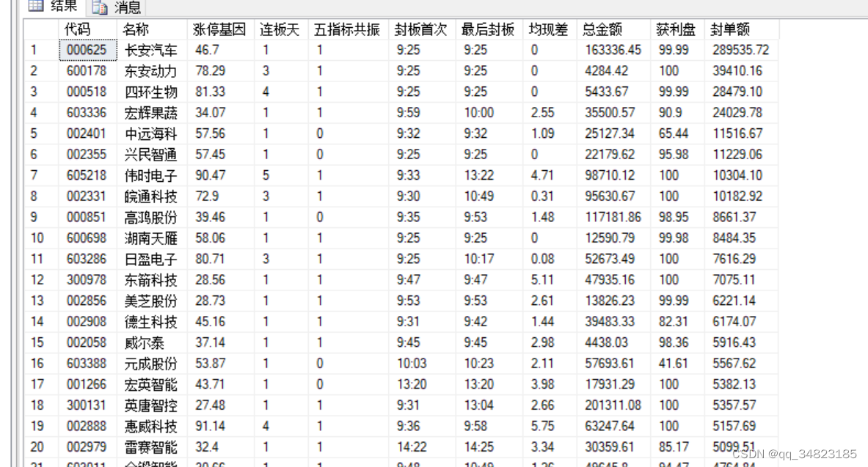This screenshot has height=467, width=868.
Task: Click the results grid icon on 结果 tab
Action: pyautogui.click(x=36, y=6)
